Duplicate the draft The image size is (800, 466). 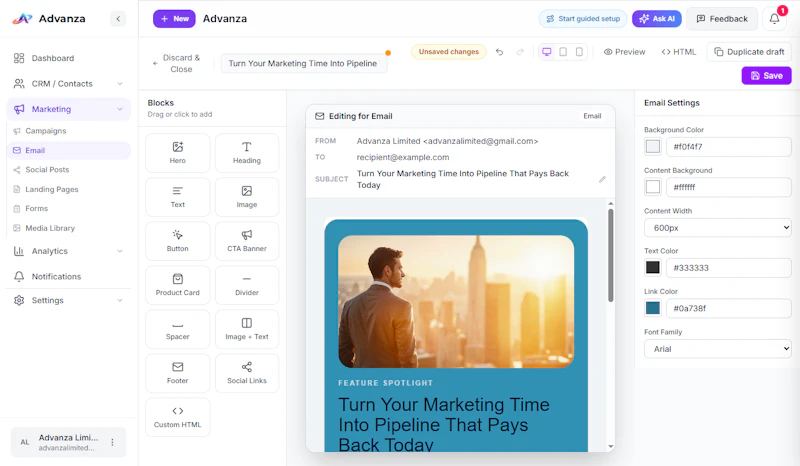point(749,52)
